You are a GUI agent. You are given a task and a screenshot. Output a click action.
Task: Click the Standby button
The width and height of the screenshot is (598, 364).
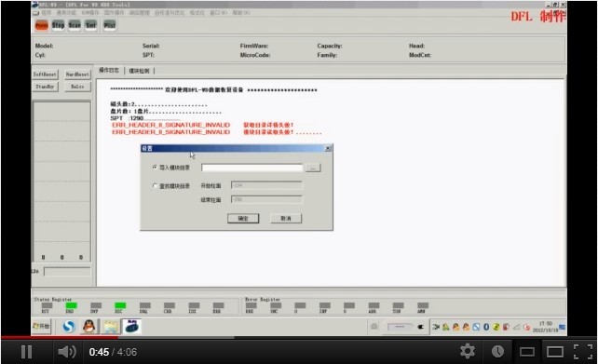coord(45,87)
